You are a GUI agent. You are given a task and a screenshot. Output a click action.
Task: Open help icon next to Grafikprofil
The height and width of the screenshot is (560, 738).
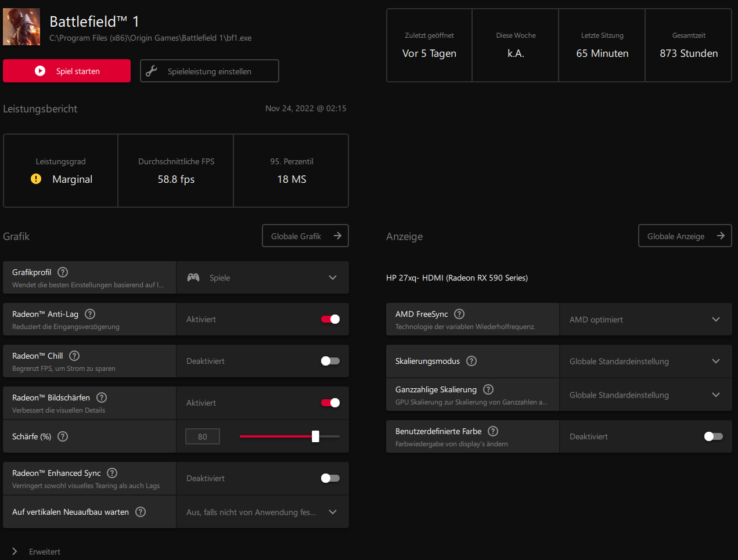(63, 272)
